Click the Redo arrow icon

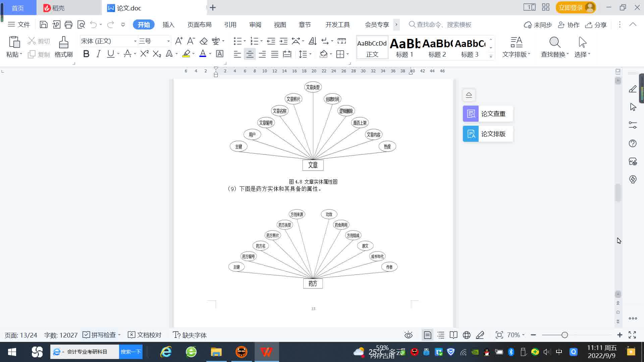pyautogui.click(x=110, y=24)
